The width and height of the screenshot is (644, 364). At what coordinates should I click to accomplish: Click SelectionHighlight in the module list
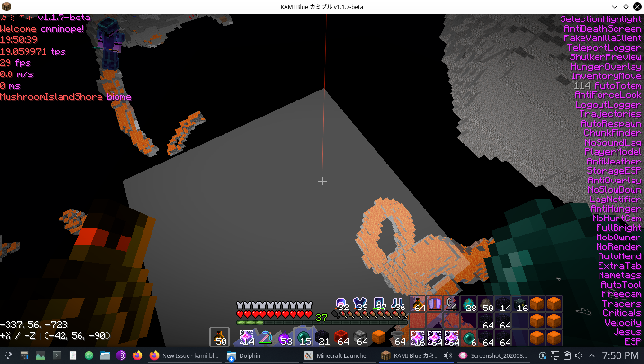pyautogui.click(x=601, y=19)
